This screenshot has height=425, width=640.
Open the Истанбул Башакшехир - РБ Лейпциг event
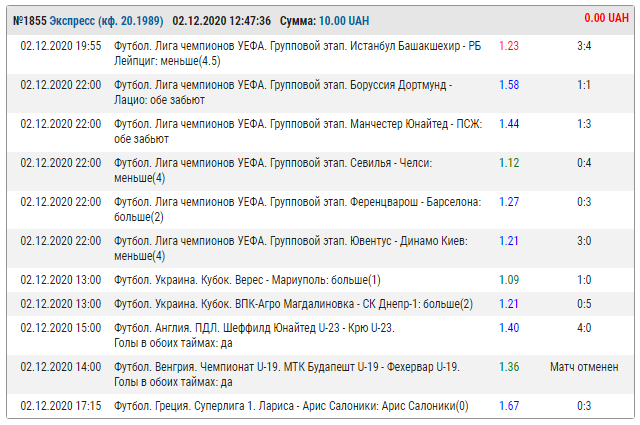[298, 53]
